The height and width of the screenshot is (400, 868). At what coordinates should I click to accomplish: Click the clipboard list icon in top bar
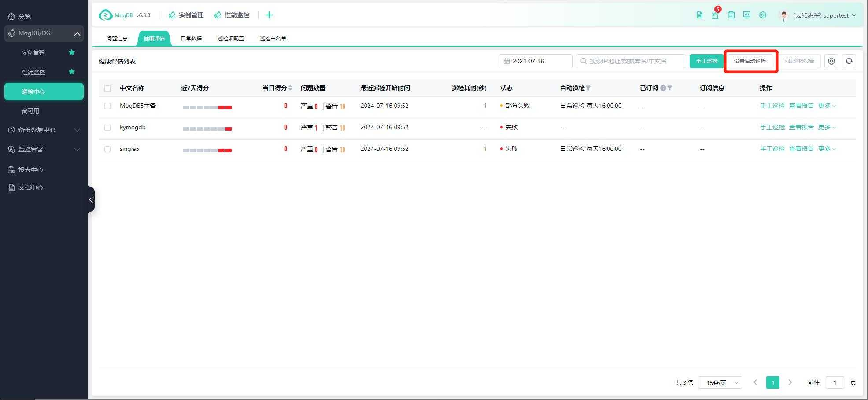click(x=731, y=15)
